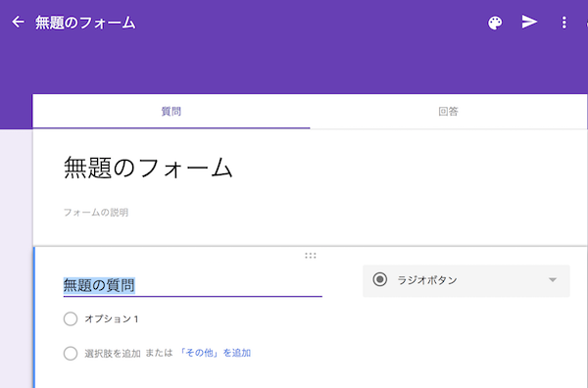Viewport: 588px width, 388px height.
Task: Click the 「その他」を追加 link
Action: point(216,353)
